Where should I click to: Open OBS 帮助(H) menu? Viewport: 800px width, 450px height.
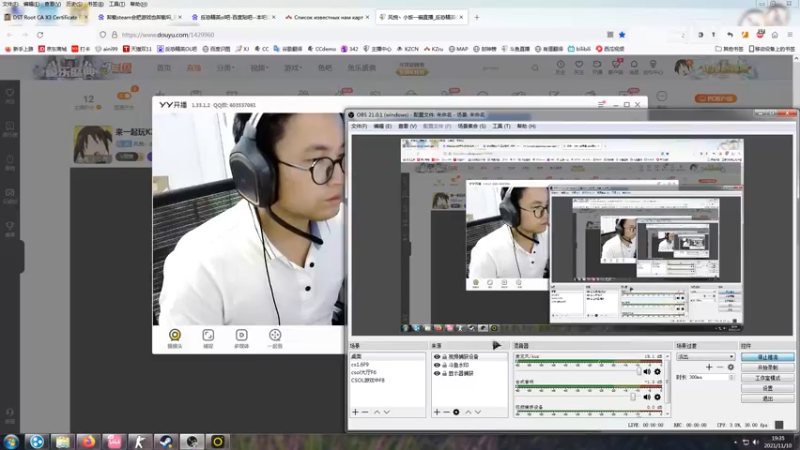526,126
